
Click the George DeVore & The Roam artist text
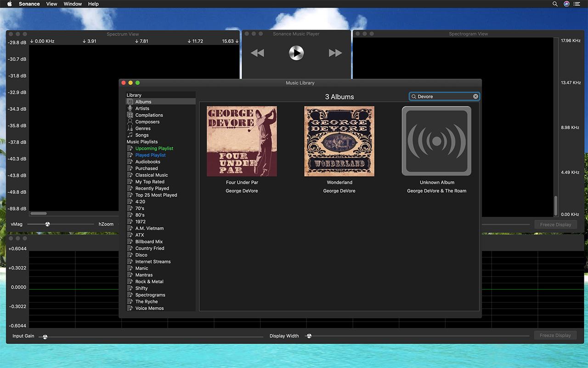[x=436, y=191]
